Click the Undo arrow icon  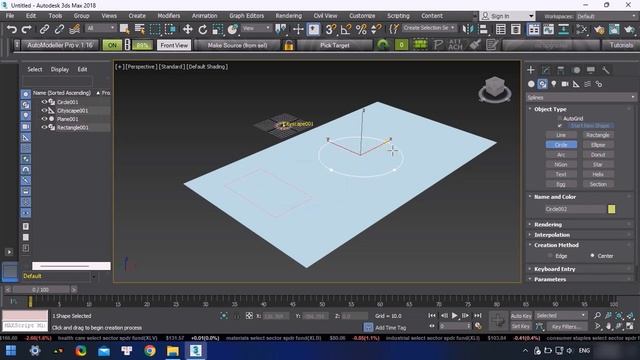[12, 29]
